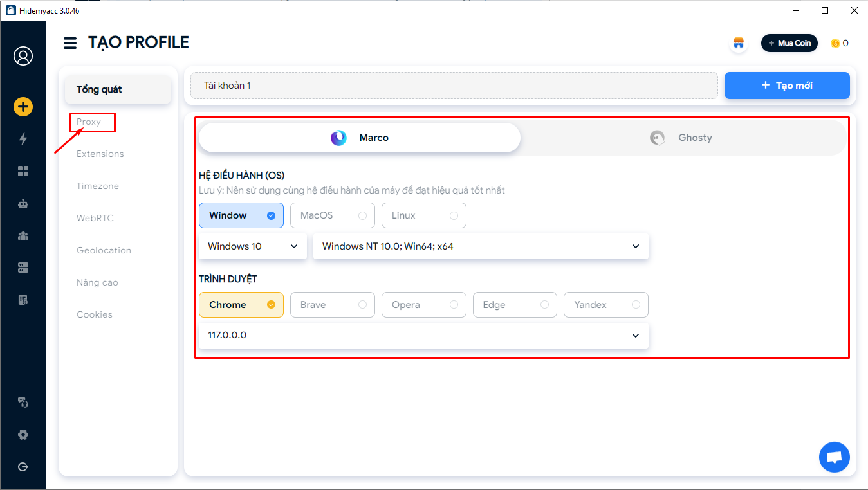Open the server proxy manager icon
This screenshot has height=490, width=868.
point(23,268)
